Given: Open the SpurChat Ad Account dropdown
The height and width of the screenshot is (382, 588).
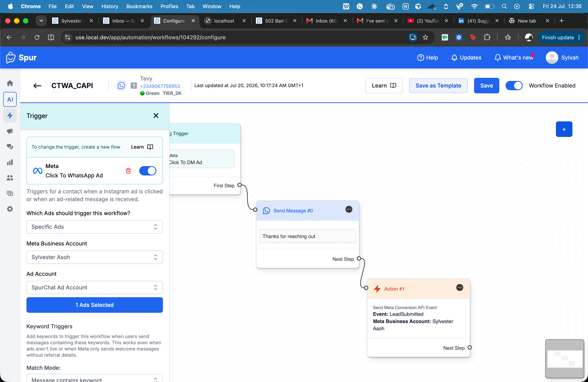Looking at the screenshot, I should tap(95, 288).
